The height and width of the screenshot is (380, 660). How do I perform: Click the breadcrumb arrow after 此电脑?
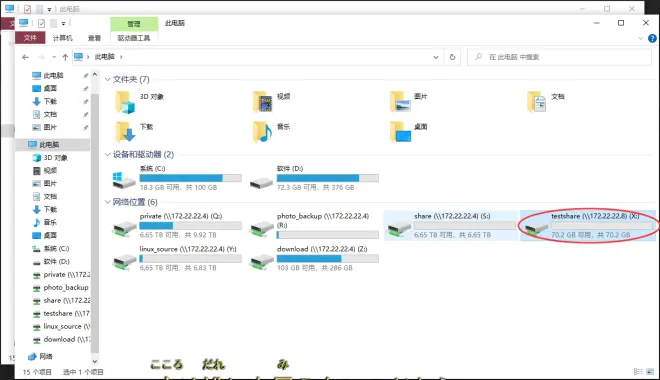tap(121, 57)
